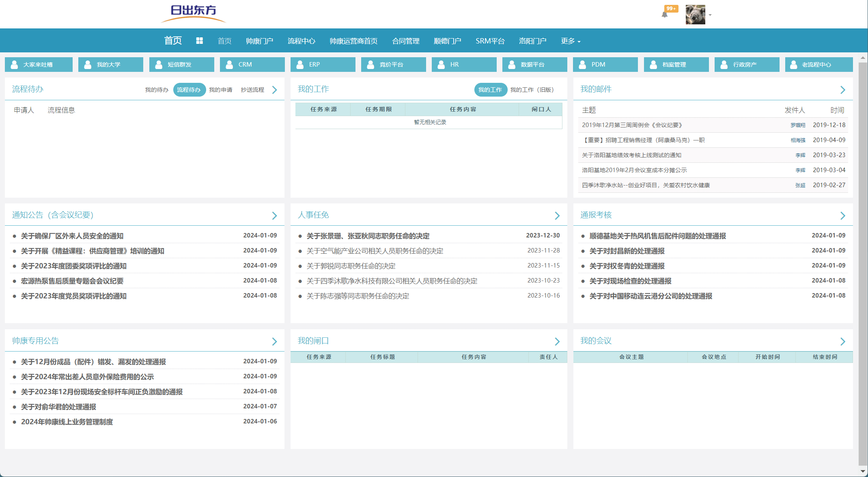Launch the ERP shortcut tile
Viewport: 868px width, 477px height.
pyautogui.click(x=323, y=65)
